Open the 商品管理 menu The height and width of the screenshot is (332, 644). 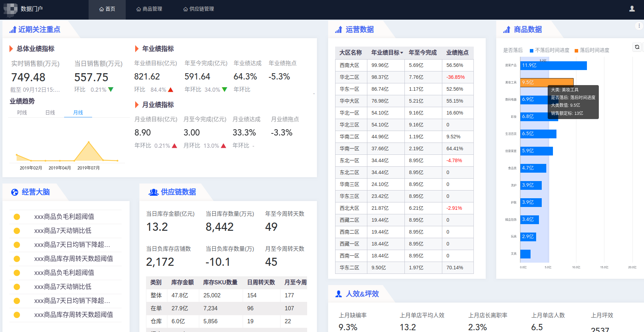(x=149, y=9)
